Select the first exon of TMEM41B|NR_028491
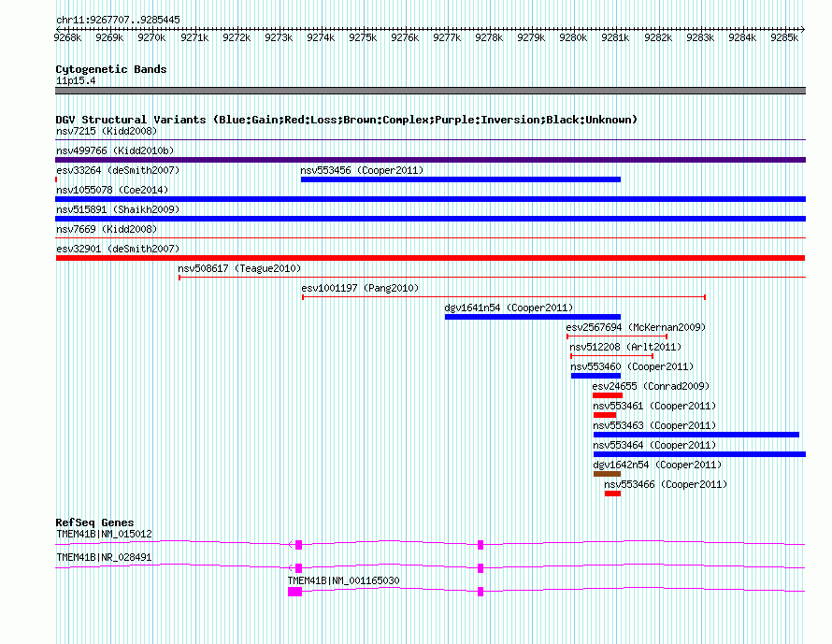The height and width of the screenshot is (644, 832). click(299, 568)
